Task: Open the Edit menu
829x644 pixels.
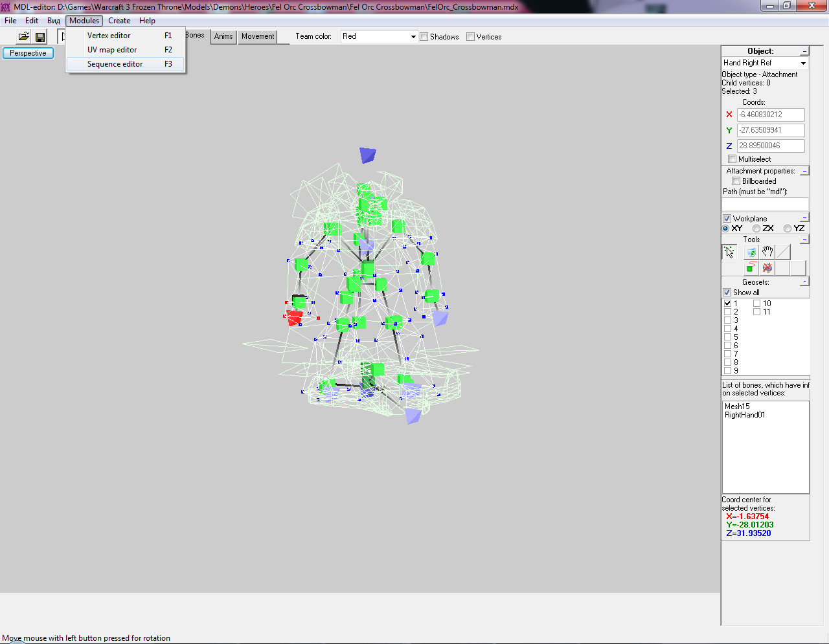Action: 32,21
